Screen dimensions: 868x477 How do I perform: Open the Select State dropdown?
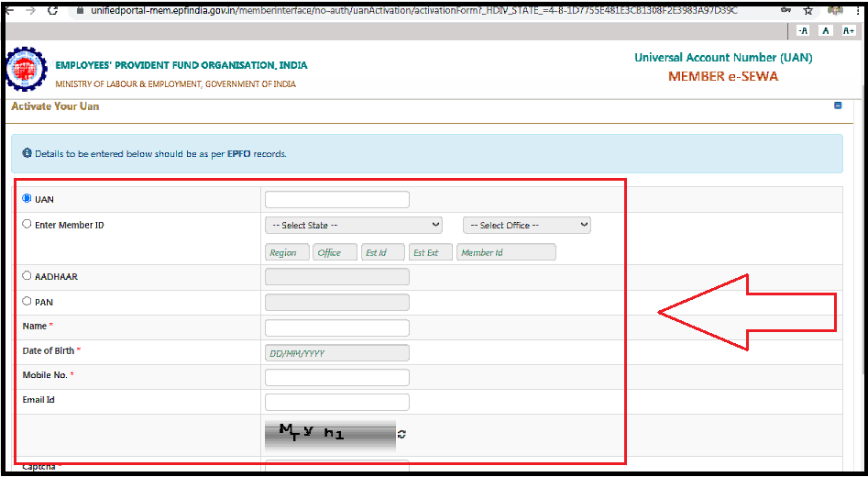click(x=353, y=225)
